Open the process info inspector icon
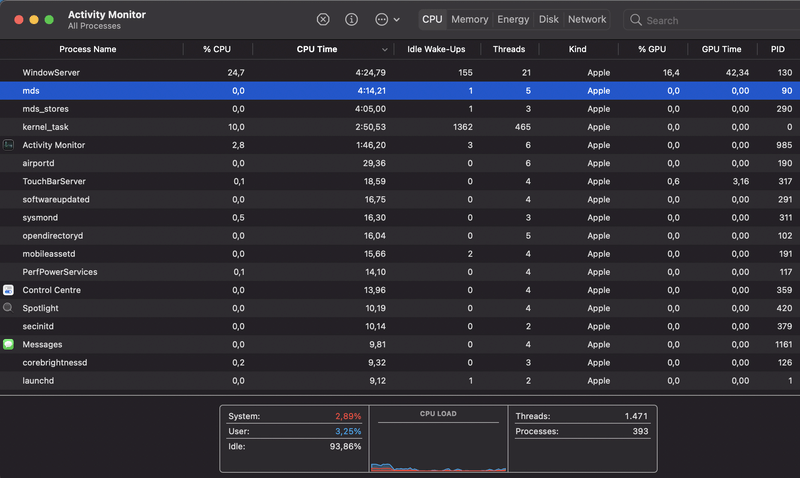Viewport: 800px width, 478px height. pos(351,19)
